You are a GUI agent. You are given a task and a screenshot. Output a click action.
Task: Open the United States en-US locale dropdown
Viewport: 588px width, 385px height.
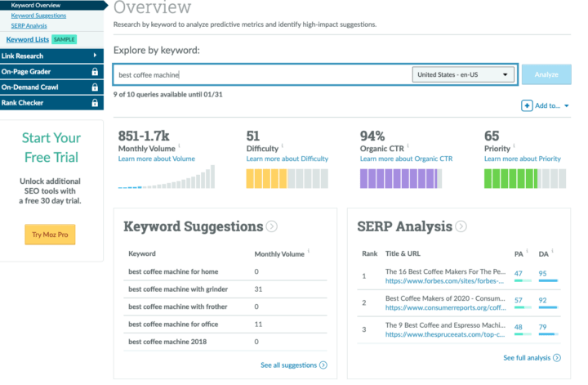click(x=463, y=74)
